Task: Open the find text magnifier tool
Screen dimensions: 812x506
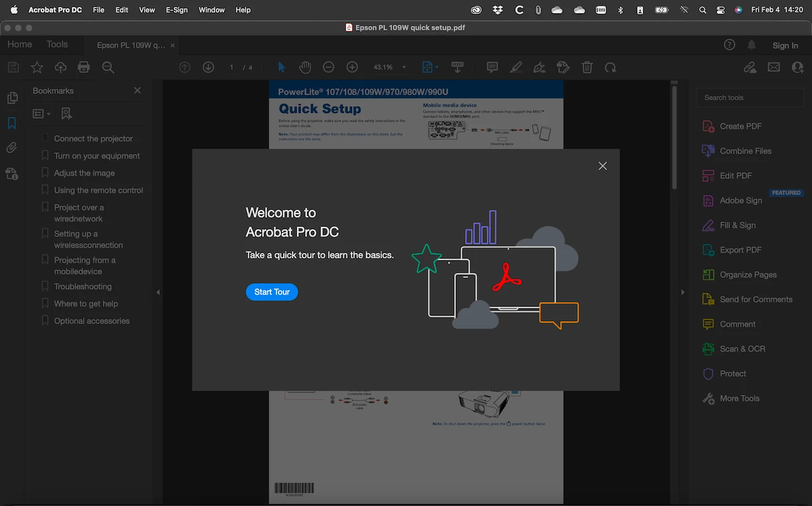Action: (108, 67)
